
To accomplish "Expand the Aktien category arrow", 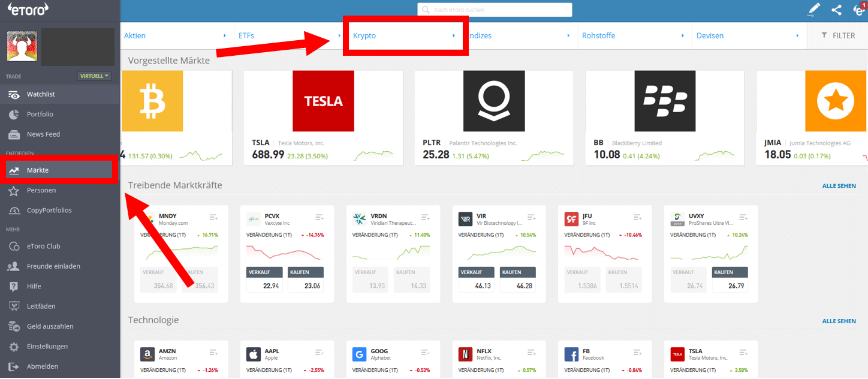I will point(225,36).
